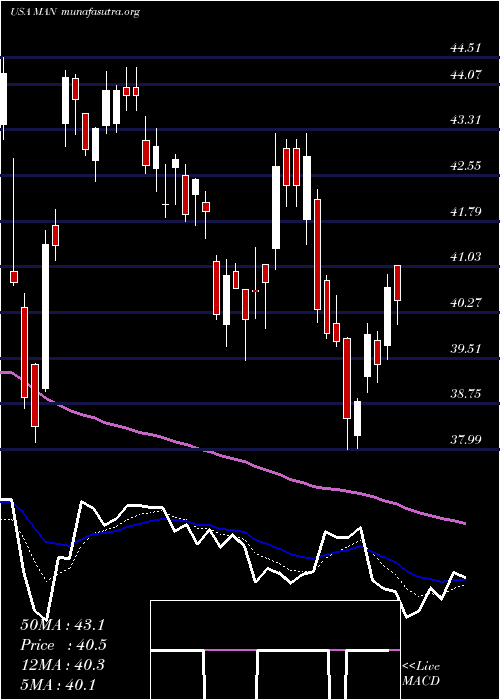This screenshot has width=500, height=700.
Task: Click the tall white candlestick rising to 41.4
Action: 46,317
